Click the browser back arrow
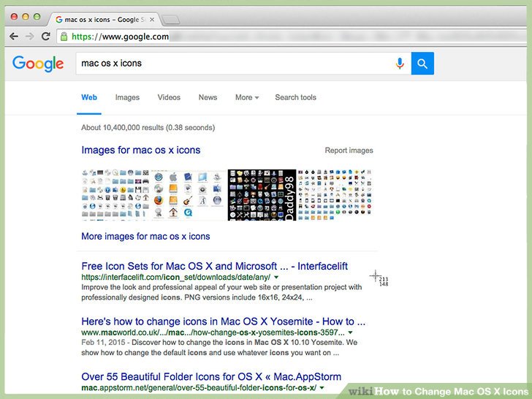 (14, 37)
